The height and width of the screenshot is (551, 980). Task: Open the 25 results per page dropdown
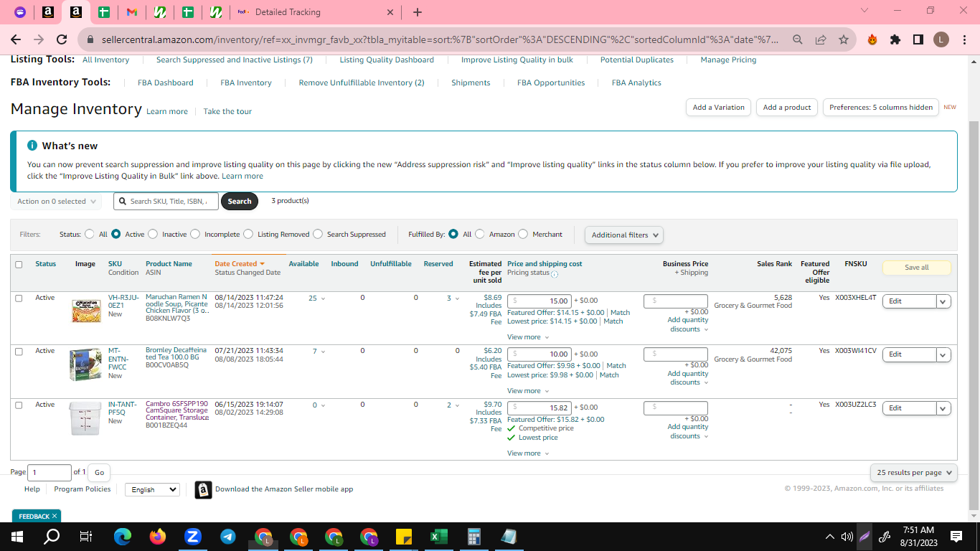(914, 473)
